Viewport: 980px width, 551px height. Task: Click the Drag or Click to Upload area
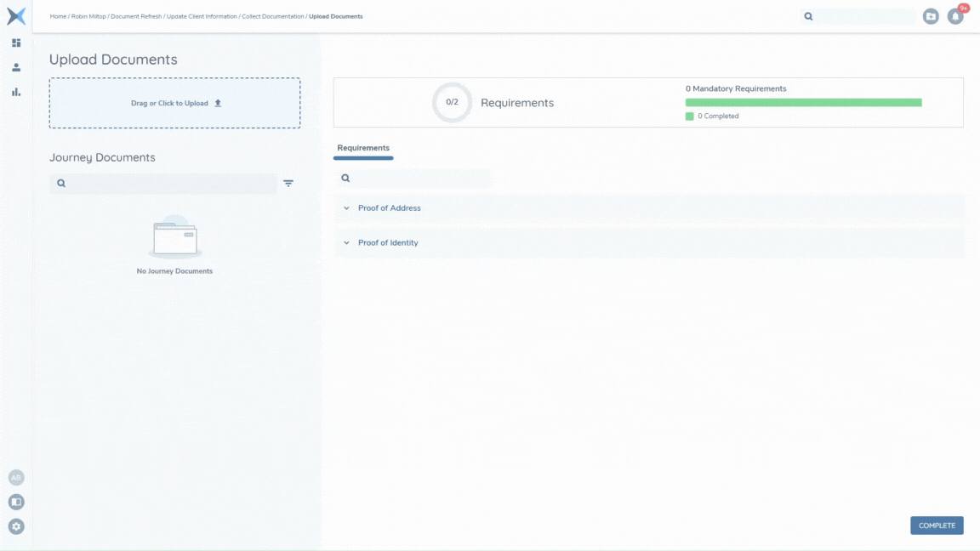tap(174, 103)
